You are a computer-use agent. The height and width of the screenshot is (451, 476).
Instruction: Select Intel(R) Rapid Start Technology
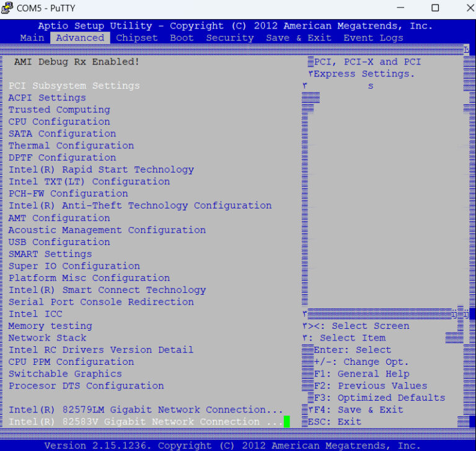click(x=101, y=169)
